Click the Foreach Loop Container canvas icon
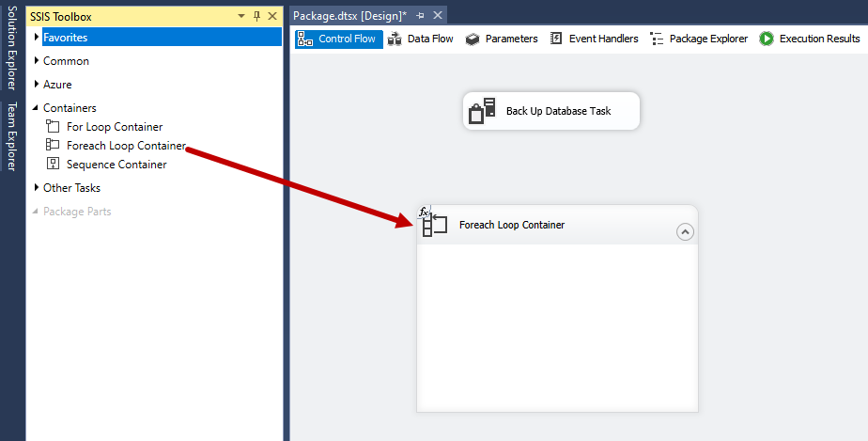Viewport: 868px width, 441px height. coord(435,225)
